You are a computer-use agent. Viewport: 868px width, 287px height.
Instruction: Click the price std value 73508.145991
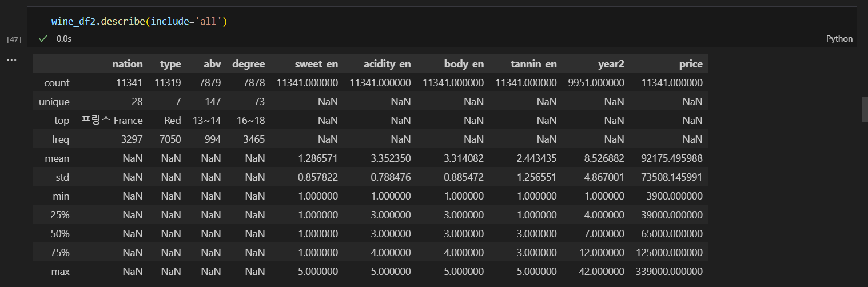pos(672,177)
